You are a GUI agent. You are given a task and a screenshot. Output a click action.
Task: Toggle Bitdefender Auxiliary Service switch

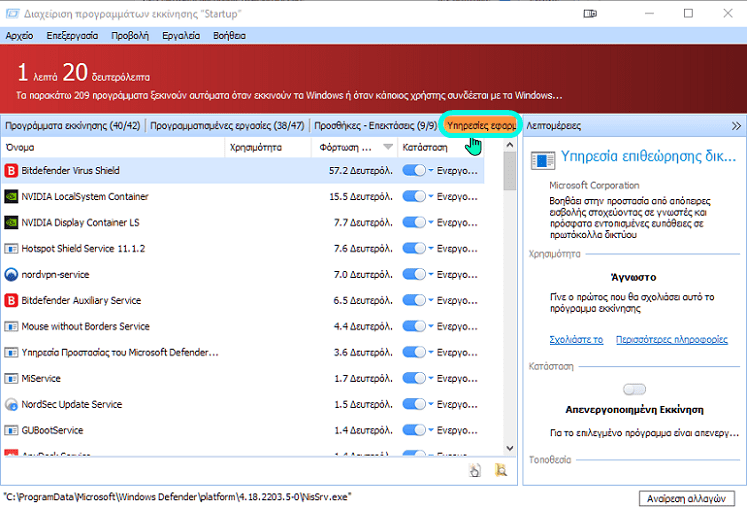414,300
